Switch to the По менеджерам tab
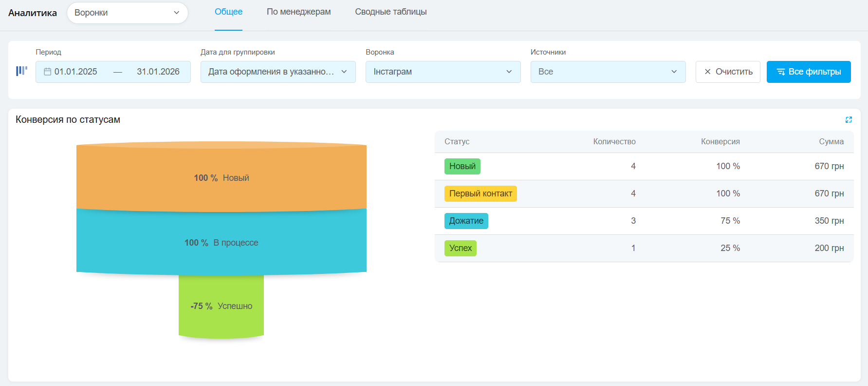This screenshot has height=386, width=868. pos(298,12)
